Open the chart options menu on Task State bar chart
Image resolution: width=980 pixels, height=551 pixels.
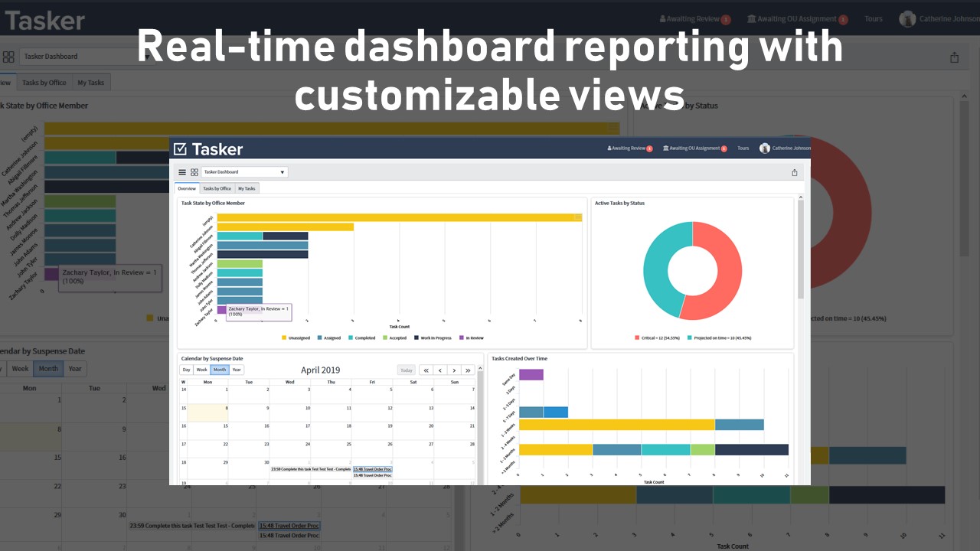tap(578, 217)
